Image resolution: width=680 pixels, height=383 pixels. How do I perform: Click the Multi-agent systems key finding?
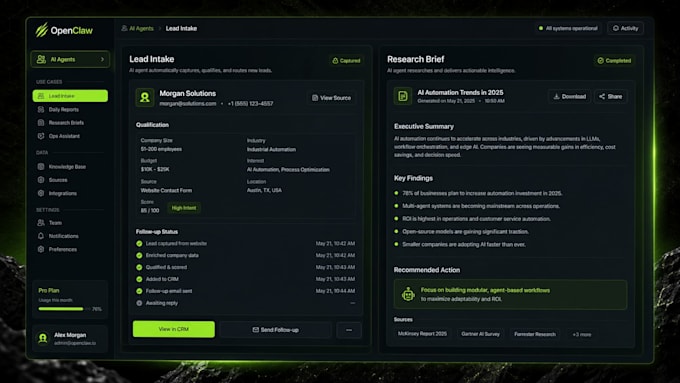(481, 206)
